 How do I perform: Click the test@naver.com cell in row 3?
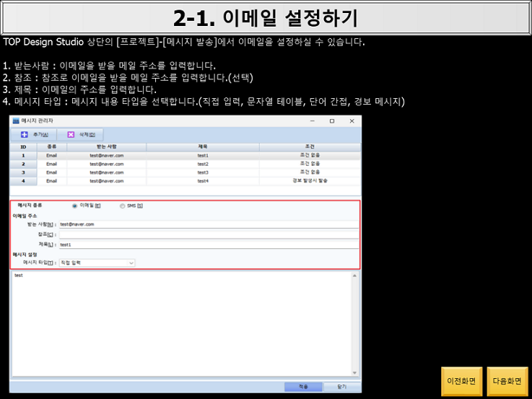pos(107,172)
